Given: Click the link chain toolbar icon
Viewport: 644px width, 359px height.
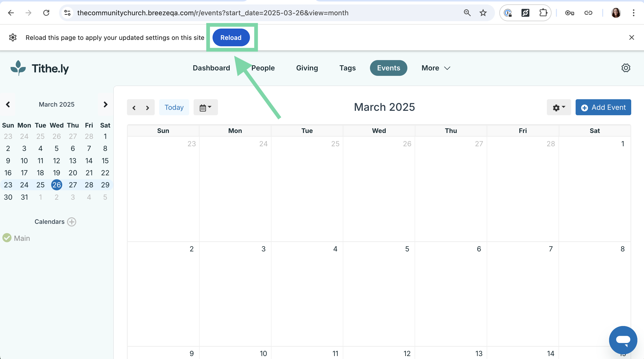Looking at the screenshot, I should pyautogui.click(x=588, y=13).
